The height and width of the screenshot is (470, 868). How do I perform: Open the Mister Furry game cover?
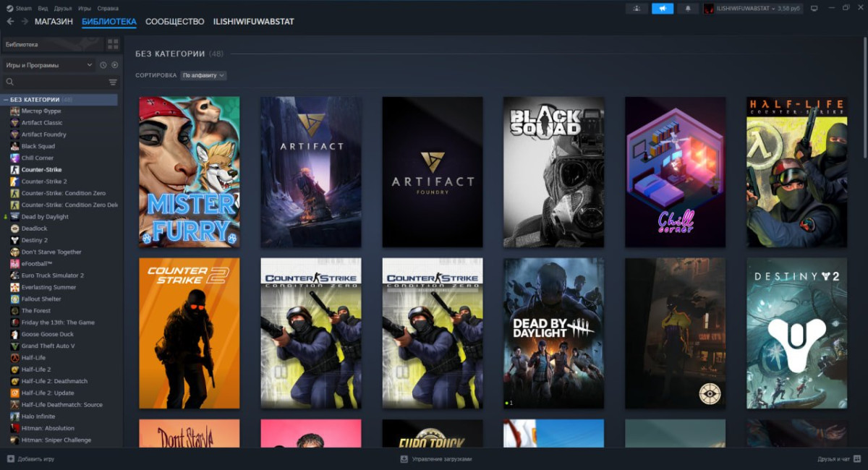[x=190, y=172]
